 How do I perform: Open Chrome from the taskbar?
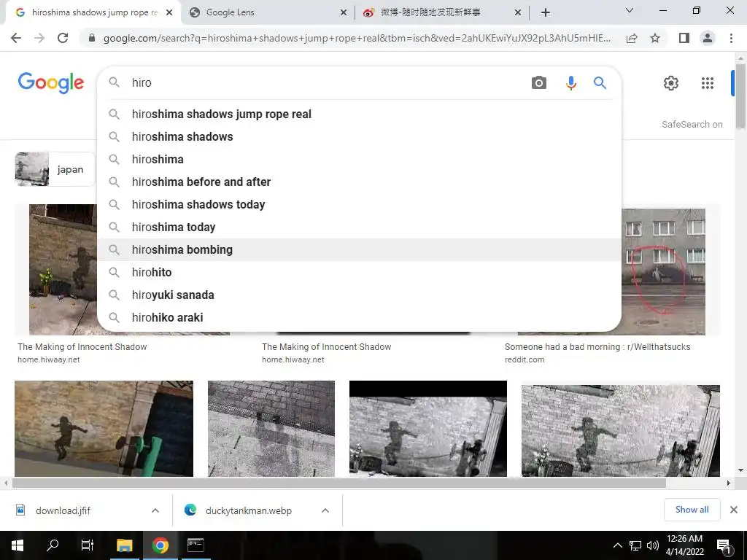(x=160, y=545)
